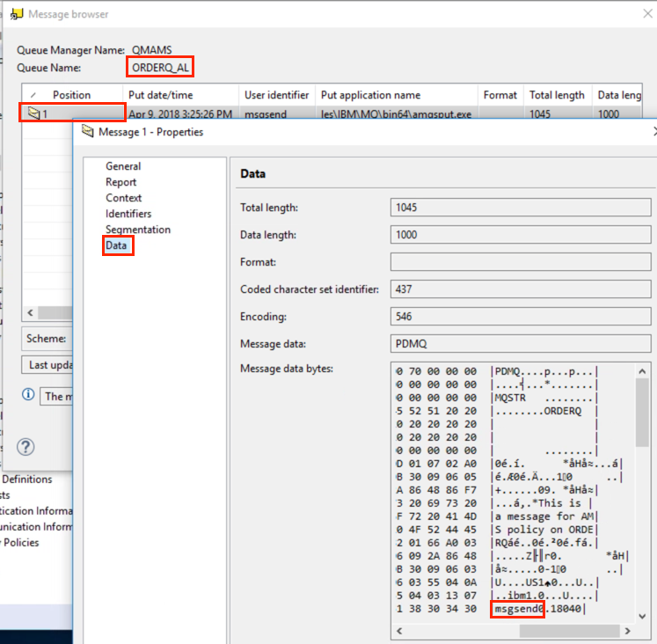Click the Message data field showing PDMQ
This screenshot has height=644, width=657.
click(x=521, y=344)
